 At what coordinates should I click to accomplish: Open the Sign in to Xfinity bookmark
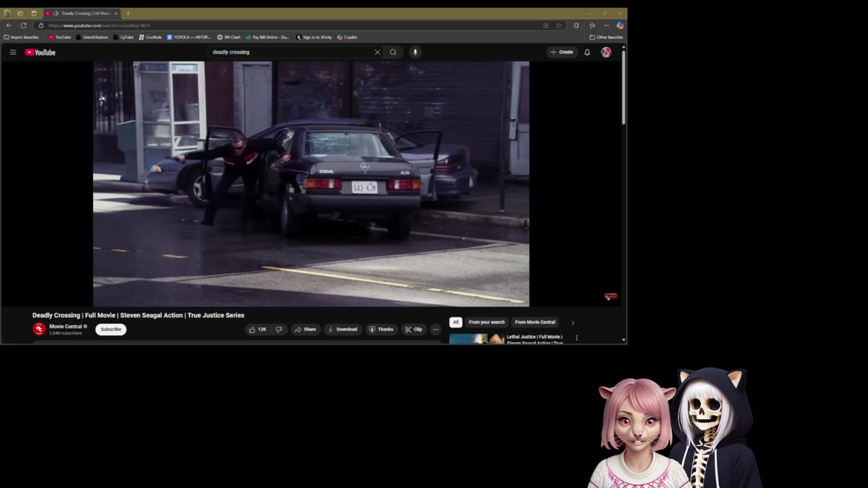314,37
